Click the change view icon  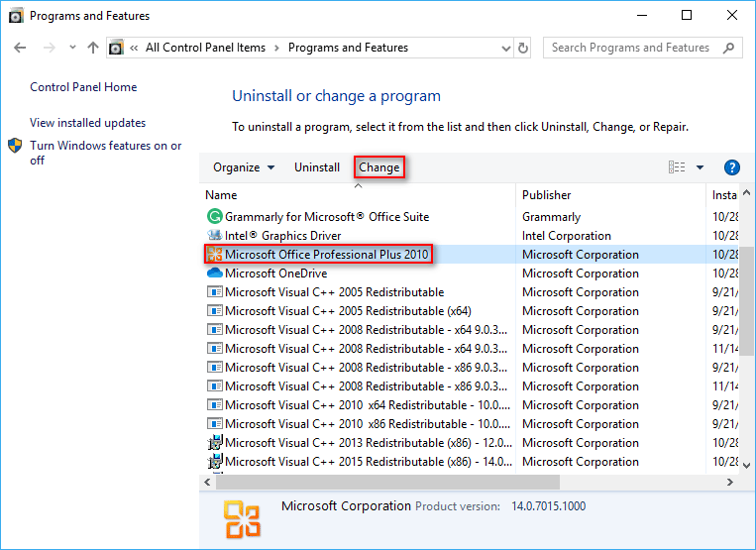[677, 167]
